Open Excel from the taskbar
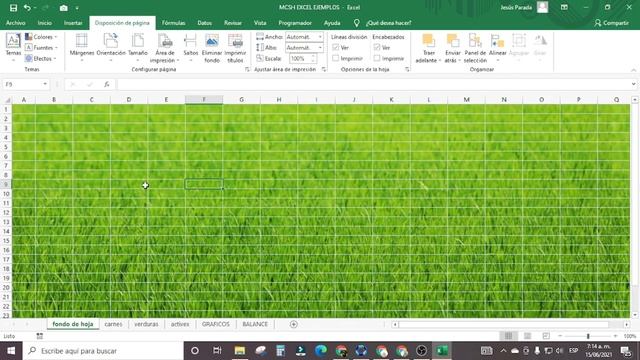The image size is (640, 360). pyautogui.click(x=442, y=351)
